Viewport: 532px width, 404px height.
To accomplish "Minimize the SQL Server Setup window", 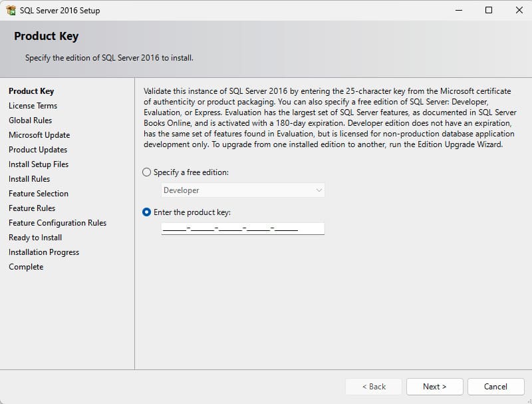I will (459, 11).
